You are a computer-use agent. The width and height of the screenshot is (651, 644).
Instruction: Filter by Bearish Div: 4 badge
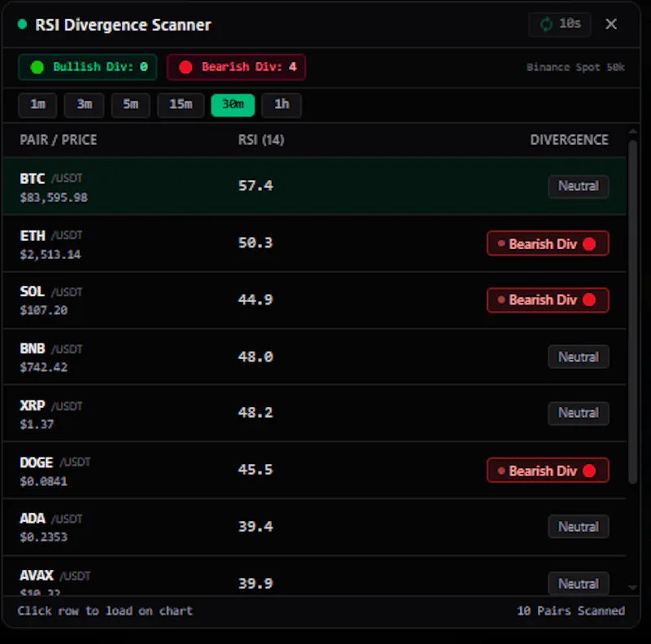tap(236, 67)
